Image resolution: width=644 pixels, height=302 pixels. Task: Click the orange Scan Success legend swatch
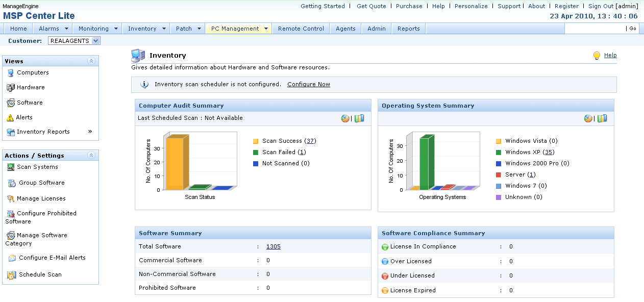click(256, 141)
